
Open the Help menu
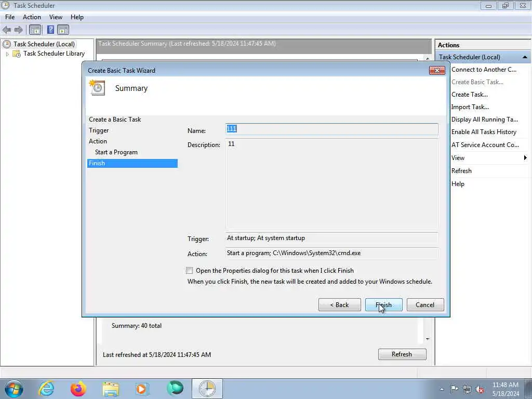click(77, 17)
